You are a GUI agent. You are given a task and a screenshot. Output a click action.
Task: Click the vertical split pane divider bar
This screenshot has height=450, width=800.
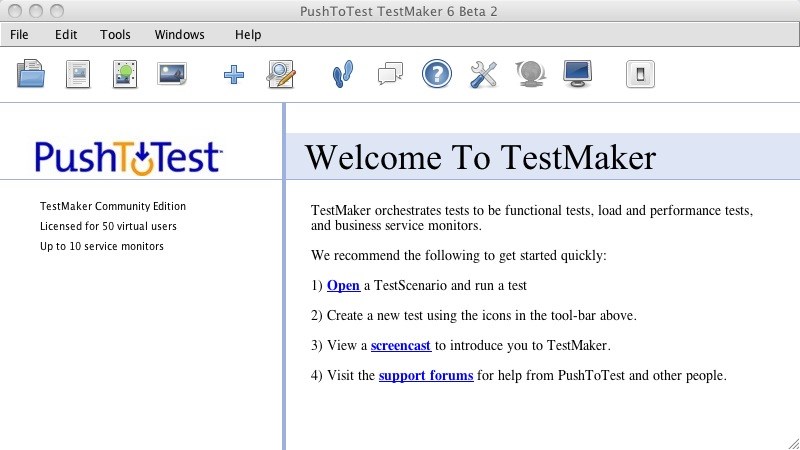coord(284,276)
